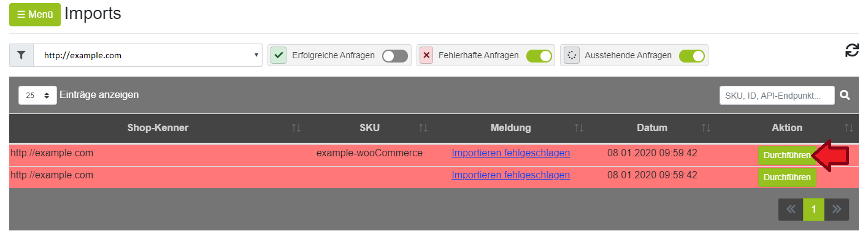Open the http://example.com shop dropdown
The width and height of the screenshot is (868, 239).
[148, 55]
